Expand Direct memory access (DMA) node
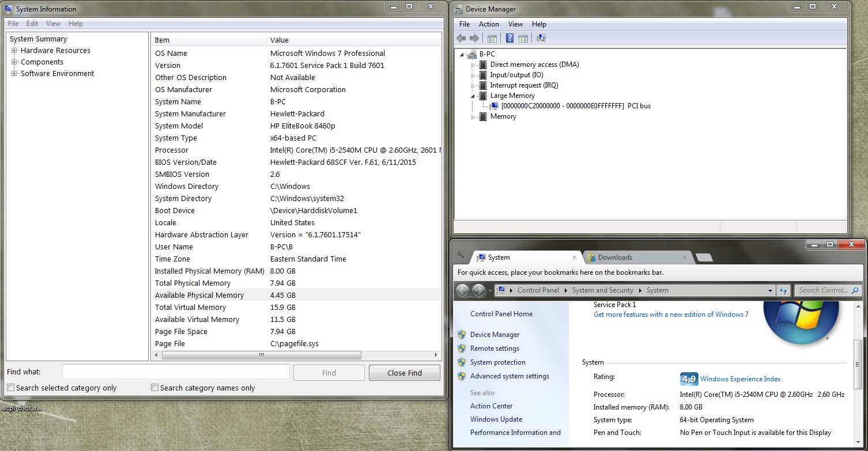The image size is (868, 451). [x=473, y=65]
